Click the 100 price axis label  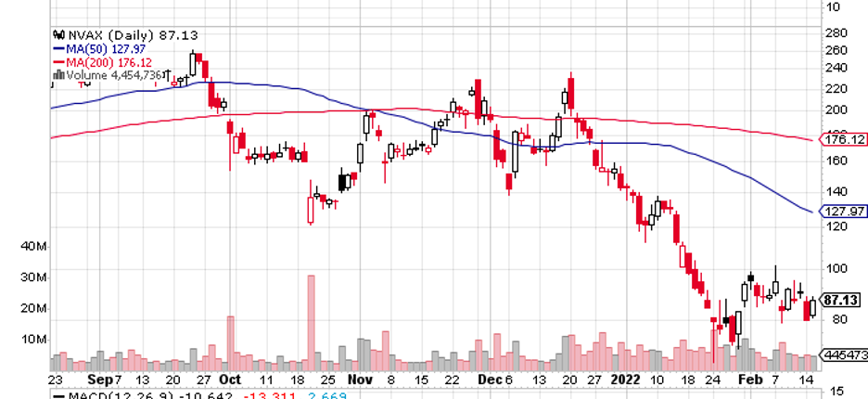coord(836,269)
